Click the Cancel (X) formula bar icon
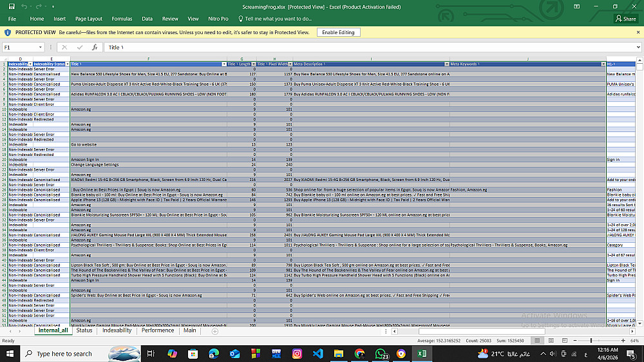The width and height of the screenshot is (644, 362). (64, 47)
